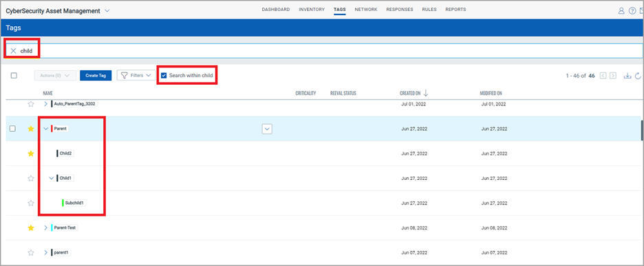Click the vertical scrollbar thumb

click(x=642, y=131)
